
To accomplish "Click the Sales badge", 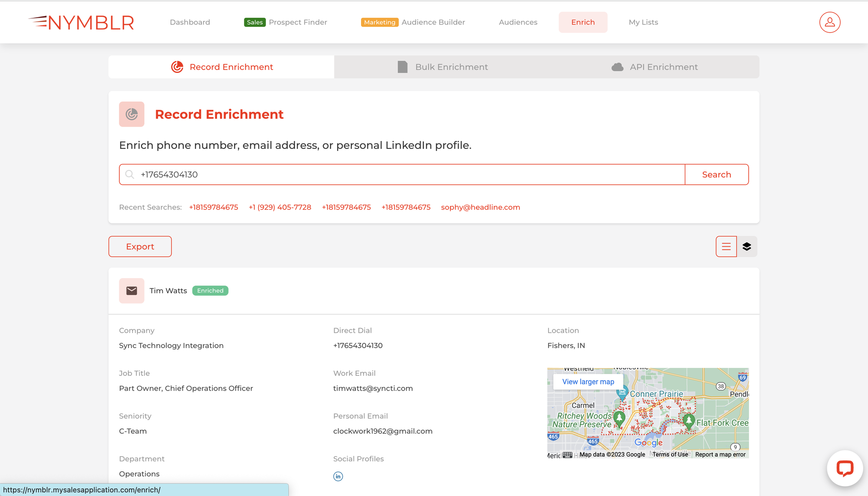I will pyautogui.click(x=255, y=22).
